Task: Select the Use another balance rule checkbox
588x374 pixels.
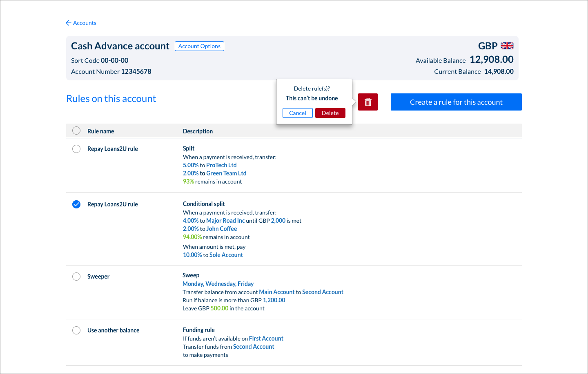Action: click(x=76, y=330)
